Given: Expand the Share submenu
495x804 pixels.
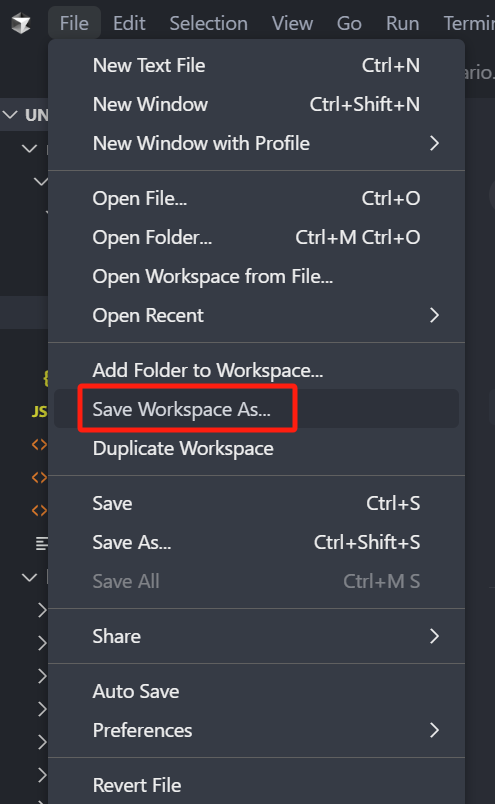Looking at the screenshot, I should click(256, 636).
